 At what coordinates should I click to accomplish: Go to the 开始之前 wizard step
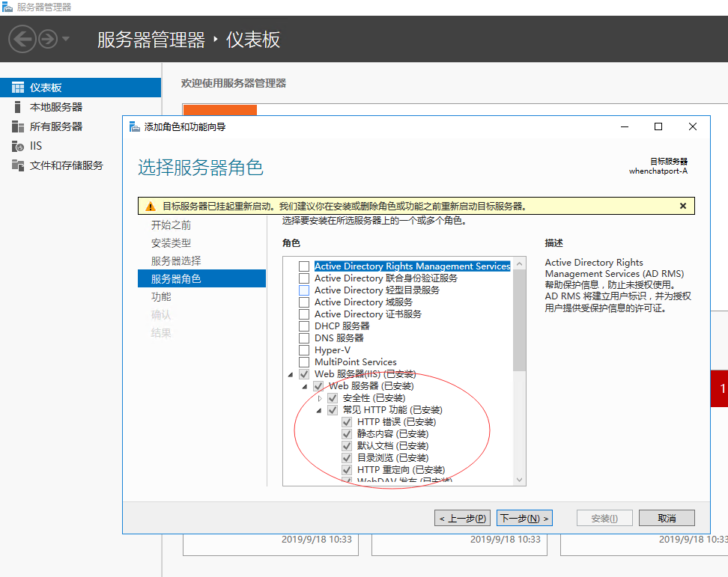point(171,225)
